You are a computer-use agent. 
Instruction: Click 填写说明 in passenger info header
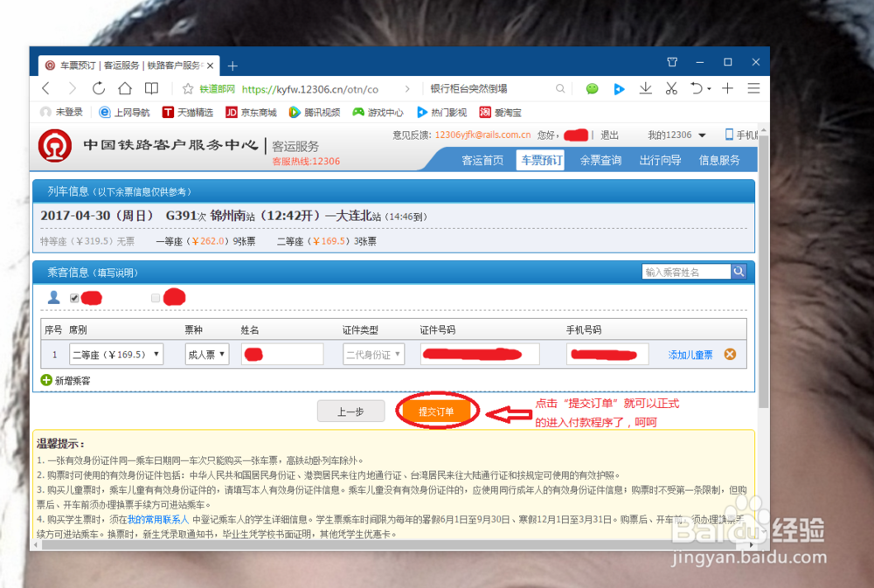coord(114,273)
